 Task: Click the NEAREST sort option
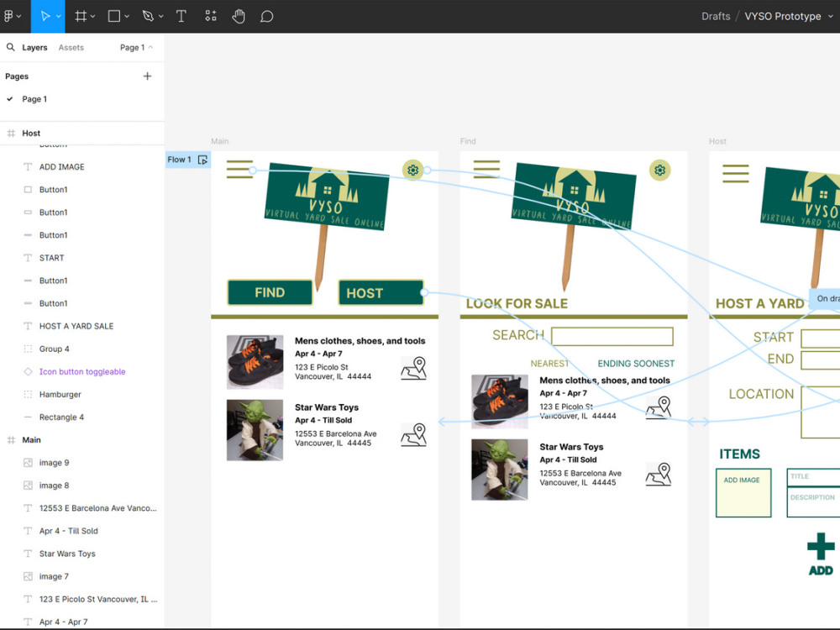click(x=550, y=363)
